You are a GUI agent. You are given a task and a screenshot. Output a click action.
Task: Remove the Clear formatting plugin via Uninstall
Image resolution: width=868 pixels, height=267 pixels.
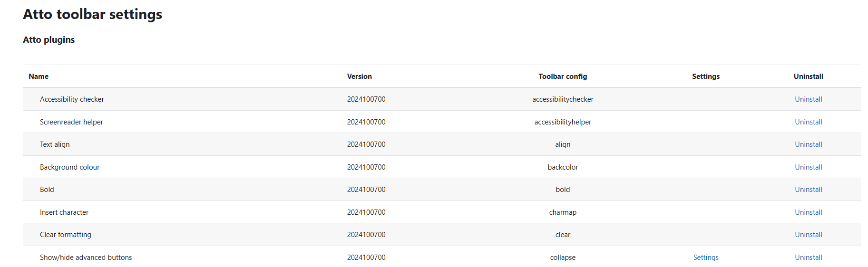(x=808, y=235)
